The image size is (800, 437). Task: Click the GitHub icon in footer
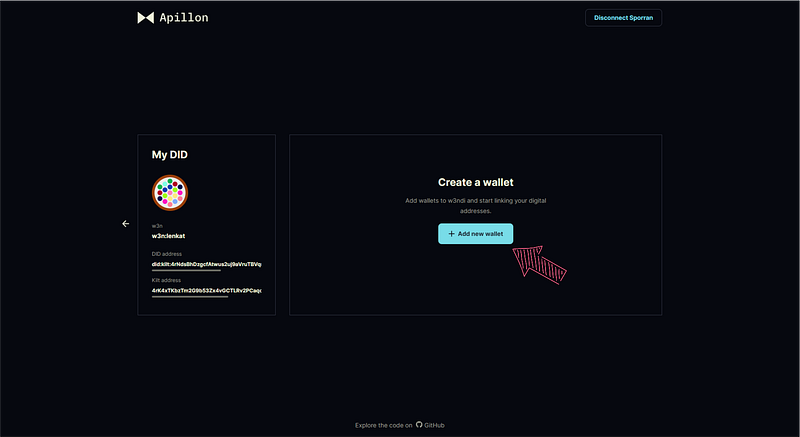[x=419, y=424]
